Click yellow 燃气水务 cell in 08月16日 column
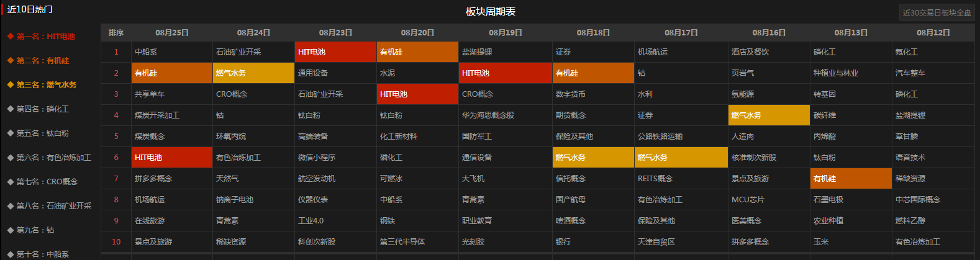980x260 pixels. pyautogui.click(x=769, y=115)
